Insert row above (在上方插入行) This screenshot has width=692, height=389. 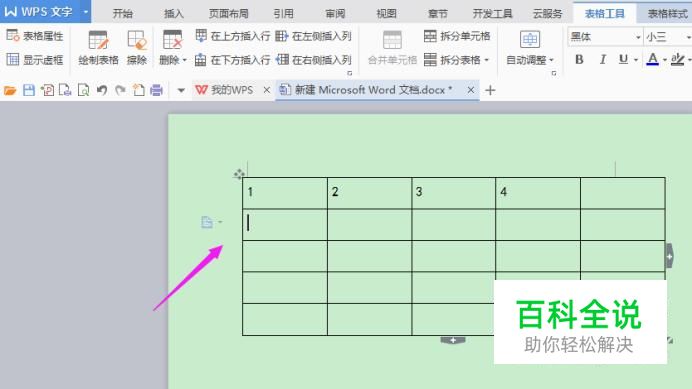233,36
